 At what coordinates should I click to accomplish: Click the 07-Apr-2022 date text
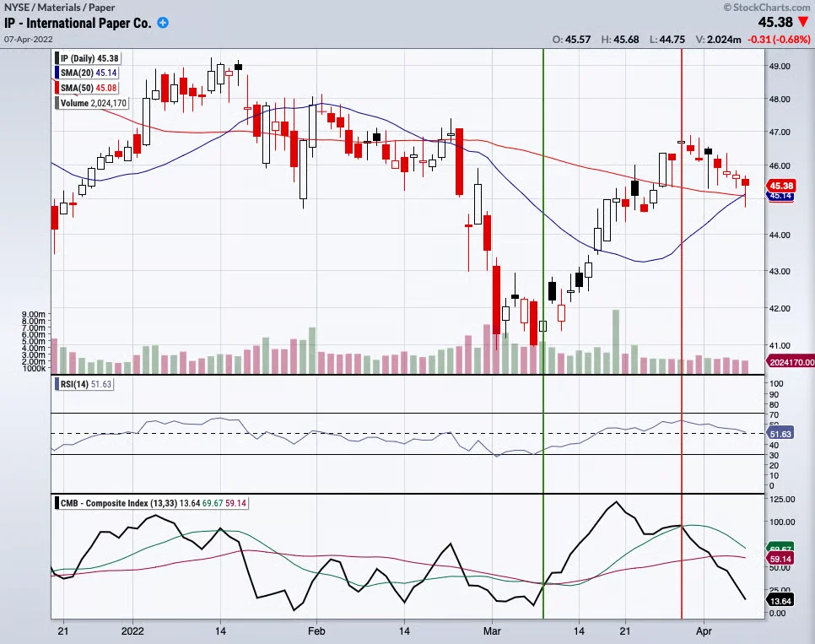(x=28, y=39)
